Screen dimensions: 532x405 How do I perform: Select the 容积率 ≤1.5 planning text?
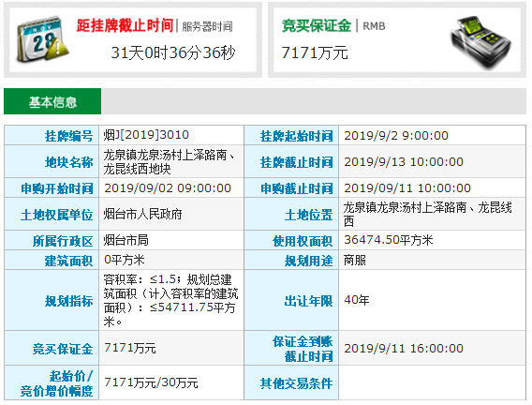point(170,300)
